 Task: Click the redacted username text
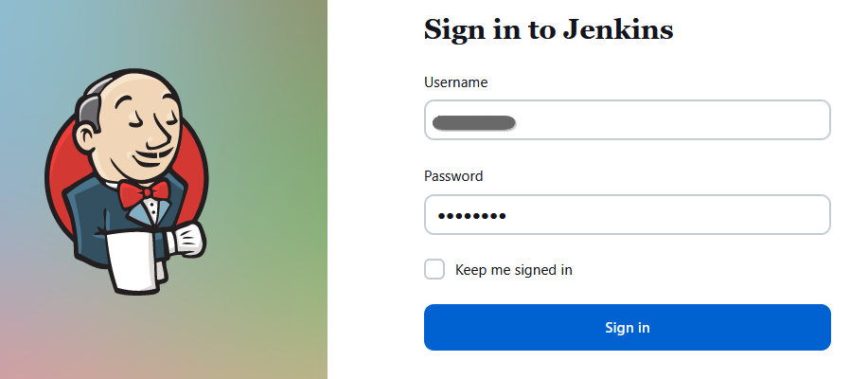(x=474, y=122)
